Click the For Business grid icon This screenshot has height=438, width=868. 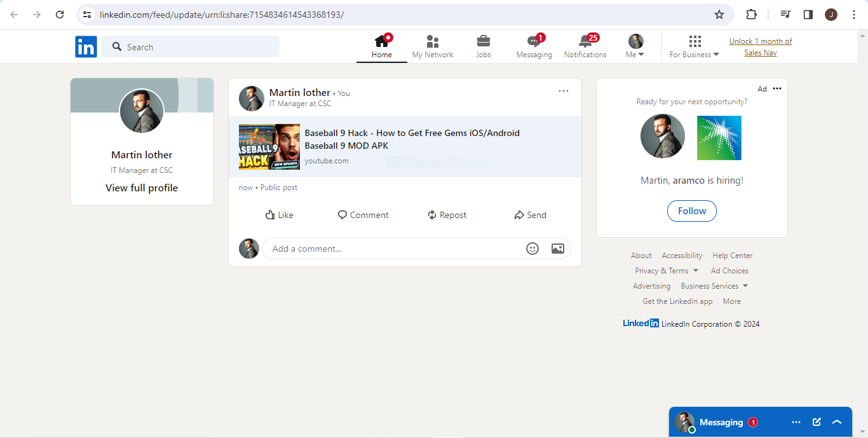(x=695, y=41)
